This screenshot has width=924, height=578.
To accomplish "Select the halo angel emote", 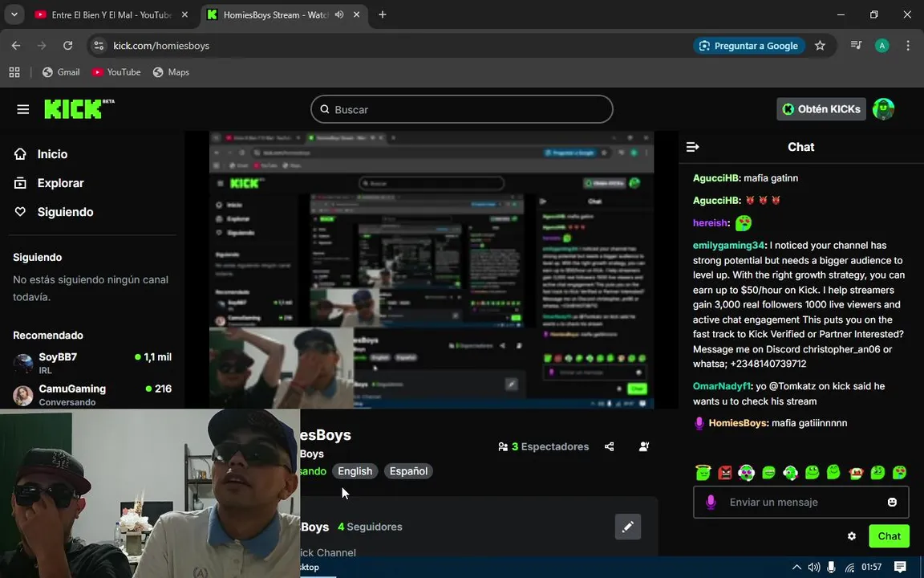I will (703, 472).
